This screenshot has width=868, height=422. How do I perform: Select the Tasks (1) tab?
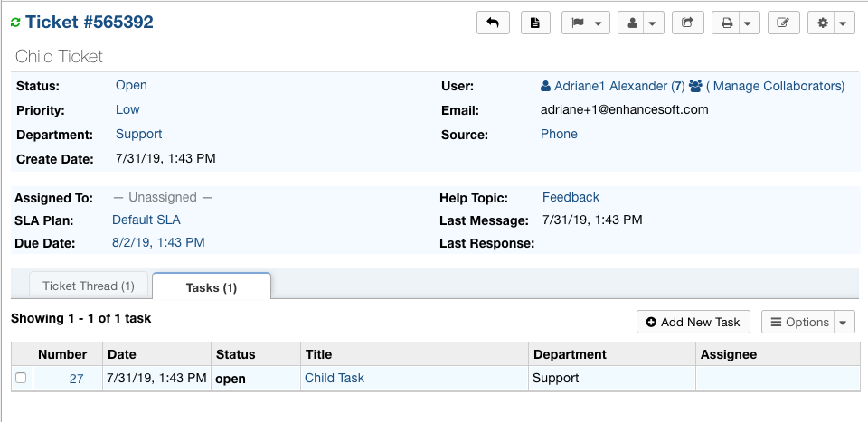212,286
